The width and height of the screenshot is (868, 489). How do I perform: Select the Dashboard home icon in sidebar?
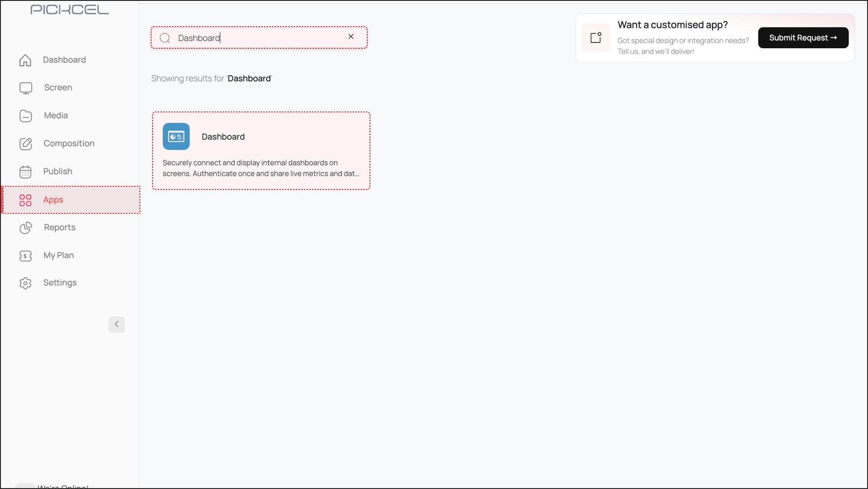(x=26, y=60)
